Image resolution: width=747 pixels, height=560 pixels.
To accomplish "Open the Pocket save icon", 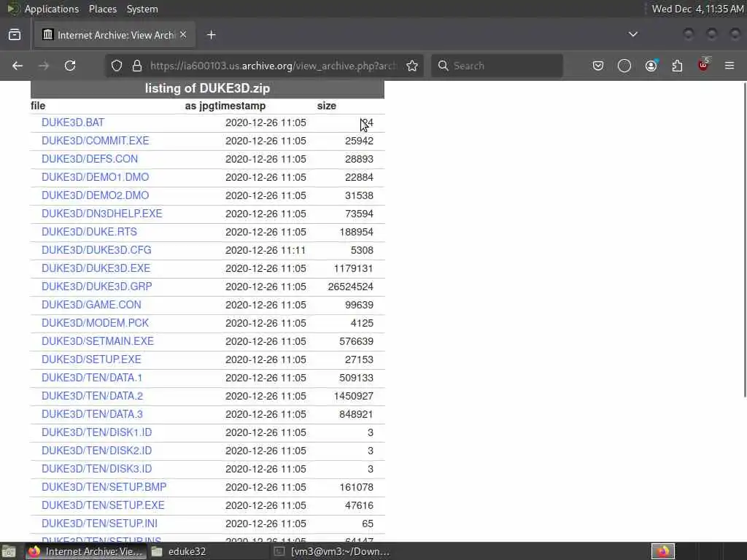I will click(598, 66).
